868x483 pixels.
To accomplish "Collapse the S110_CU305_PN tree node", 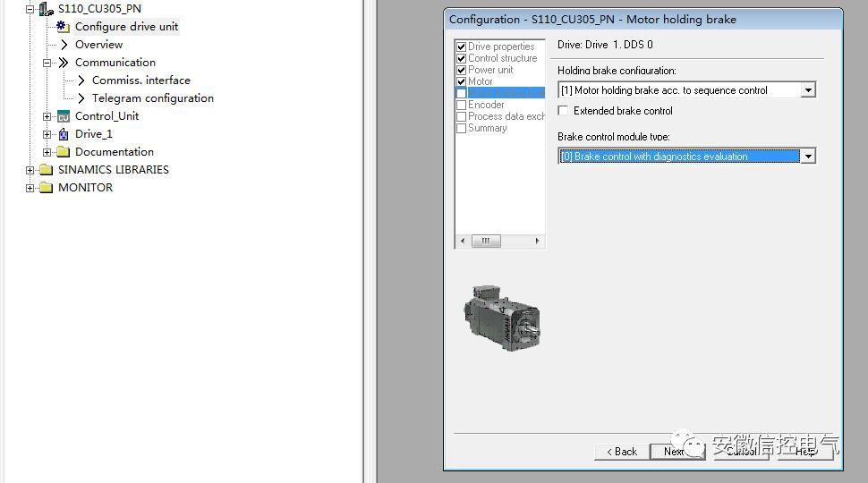I will (x=30, y=9).
